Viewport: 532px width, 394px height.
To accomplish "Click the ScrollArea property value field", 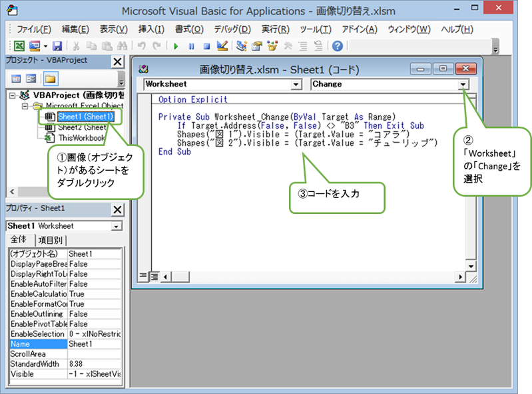I will [95, 354].
